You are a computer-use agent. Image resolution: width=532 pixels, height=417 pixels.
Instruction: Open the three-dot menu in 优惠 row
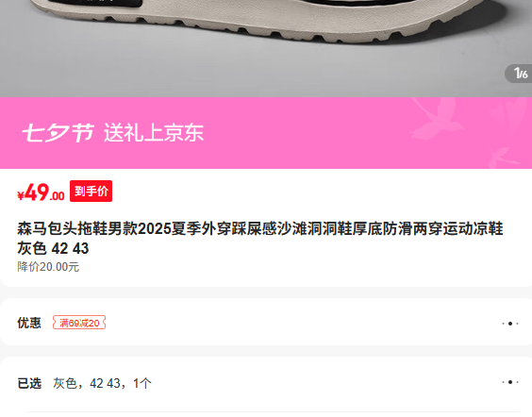click(510, 324)
